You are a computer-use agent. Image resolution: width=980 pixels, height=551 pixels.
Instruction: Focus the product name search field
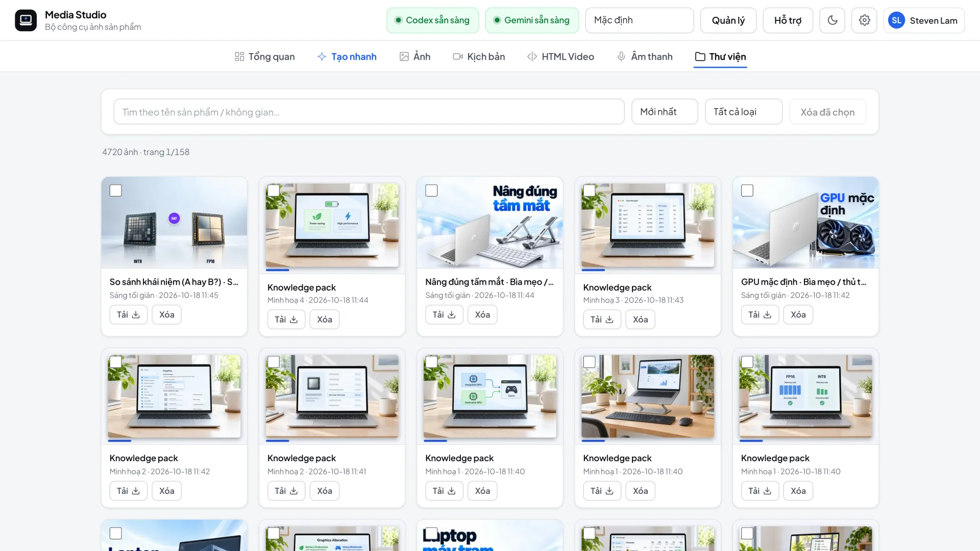(369, 112)
